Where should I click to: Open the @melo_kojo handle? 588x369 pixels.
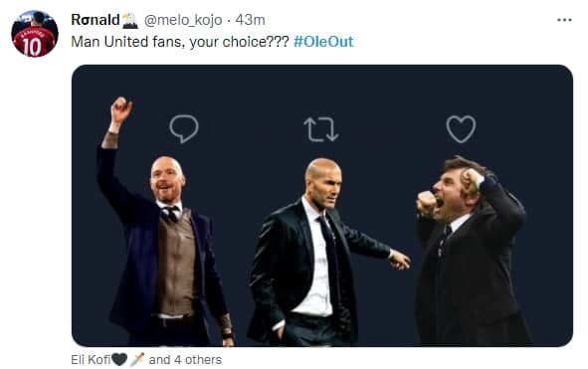pyautogui.click(x=183, y=20)
